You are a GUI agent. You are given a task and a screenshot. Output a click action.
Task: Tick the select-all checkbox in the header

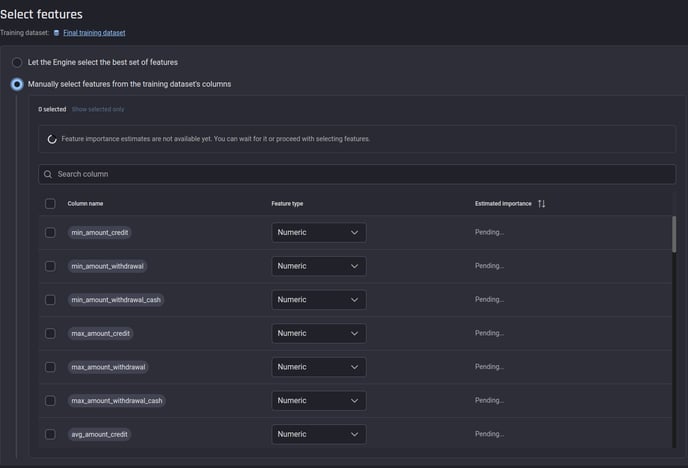[x=50, y=204]
